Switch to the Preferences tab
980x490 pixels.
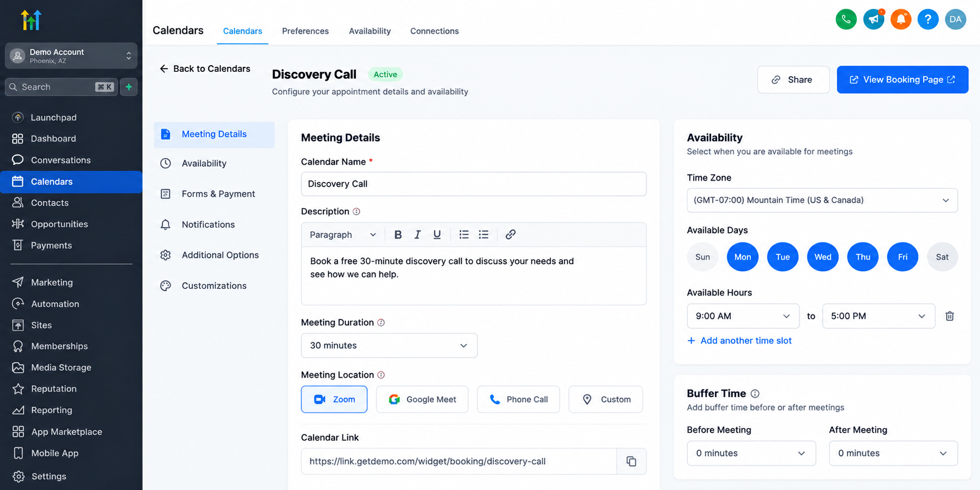(x=305, y=31)
